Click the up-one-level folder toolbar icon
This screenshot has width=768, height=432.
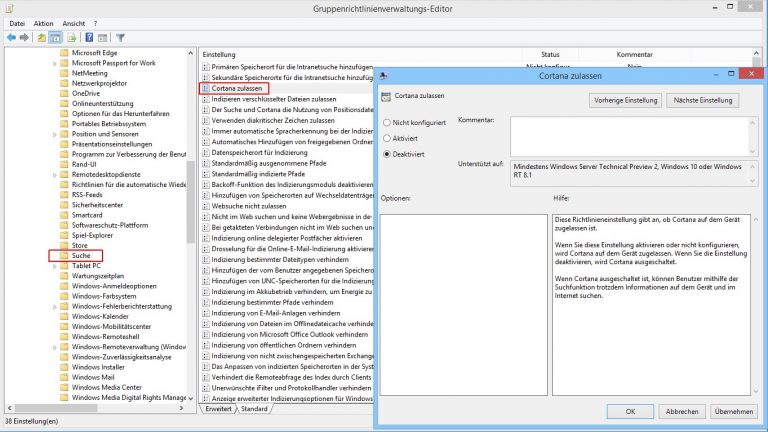click(x=42, y=38)
